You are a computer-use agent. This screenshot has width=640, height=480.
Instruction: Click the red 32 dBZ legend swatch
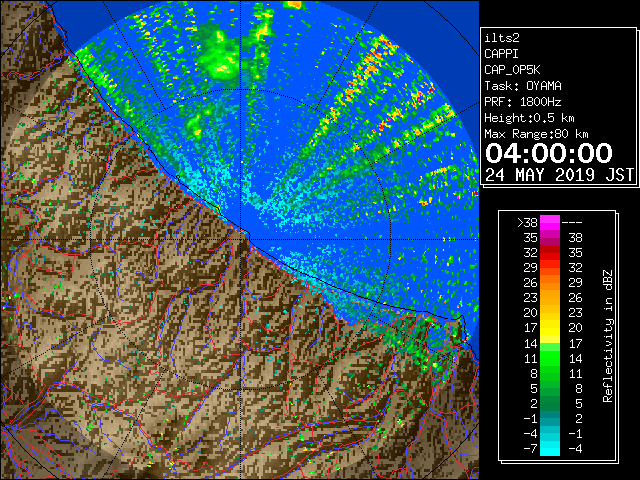pos(550,253)
